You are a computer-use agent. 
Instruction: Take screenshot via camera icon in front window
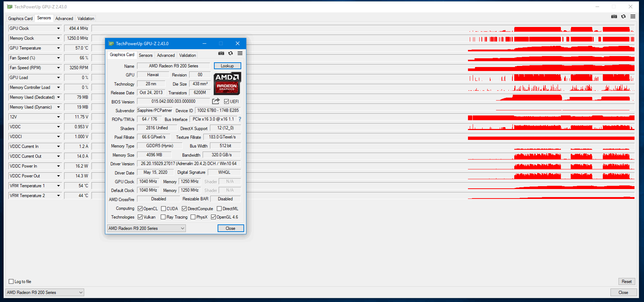(x=221, y=53)
